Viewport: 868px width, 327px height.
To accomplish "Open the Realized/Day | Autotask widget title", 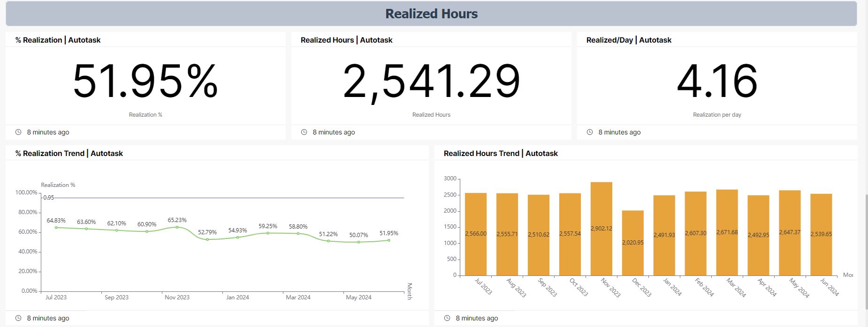I will (628, 40).
